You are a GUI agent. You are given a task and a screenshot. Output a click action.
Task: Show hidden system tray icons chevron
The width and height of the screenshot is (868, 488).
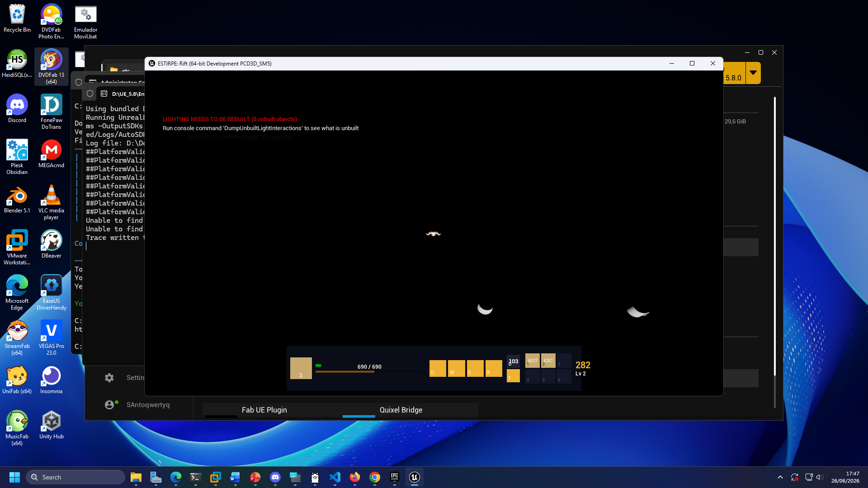tap(780, 477)
